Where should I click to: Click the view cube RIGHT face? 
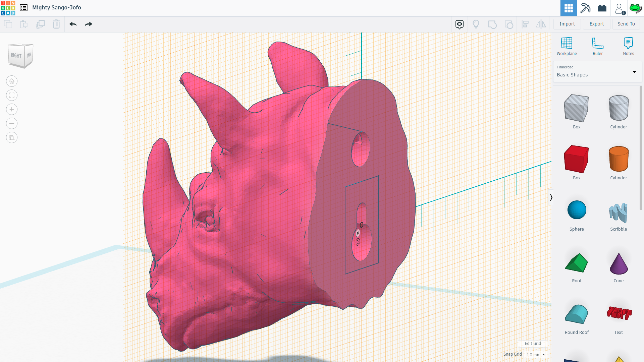coord(16,56)
